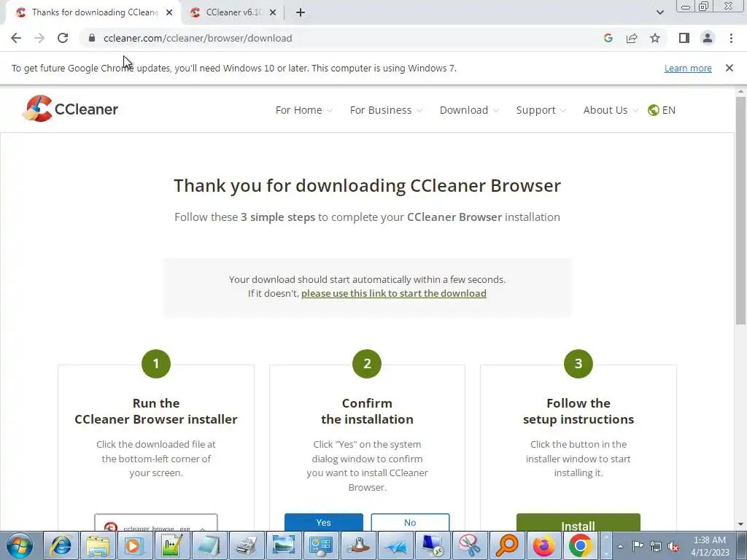Open the Action Center flag icon
747x560 pixels.
point(638,546)
